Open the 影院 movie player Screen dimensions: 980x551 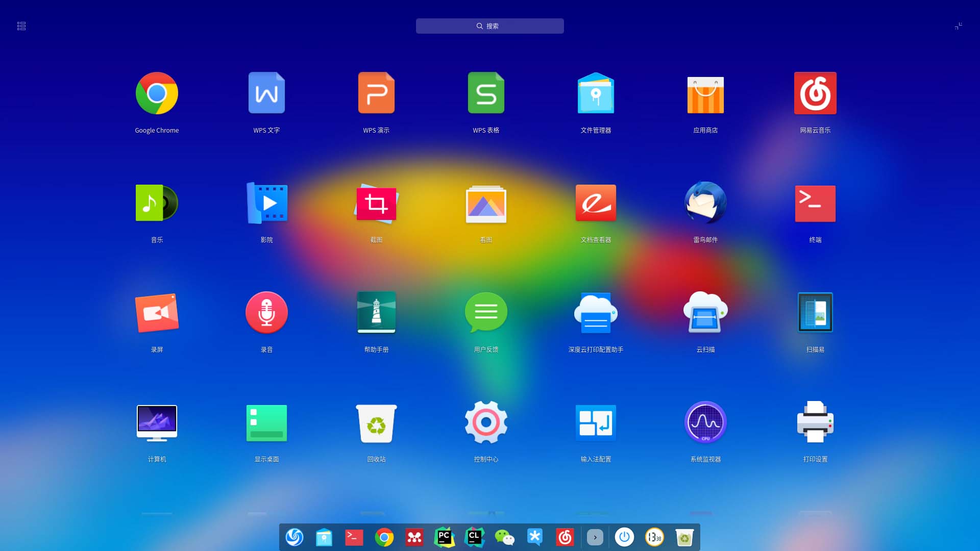pos(266,203)
